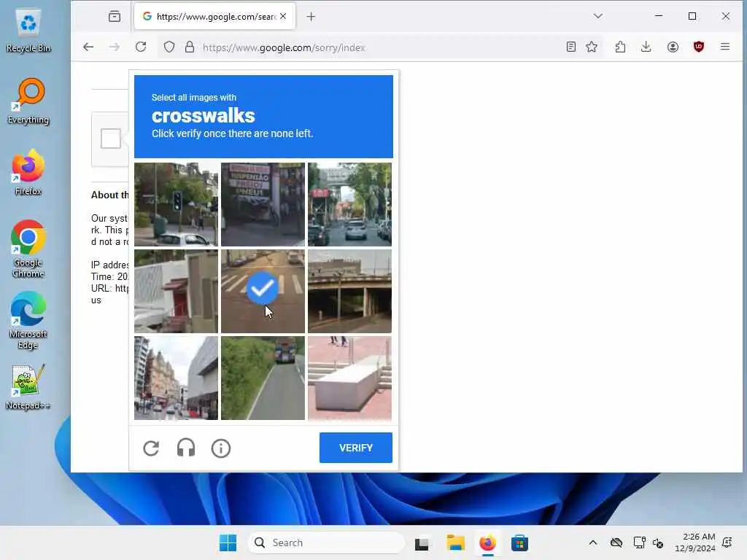
Task: Open Task View from the taskbar
Action: coord(422,542)
